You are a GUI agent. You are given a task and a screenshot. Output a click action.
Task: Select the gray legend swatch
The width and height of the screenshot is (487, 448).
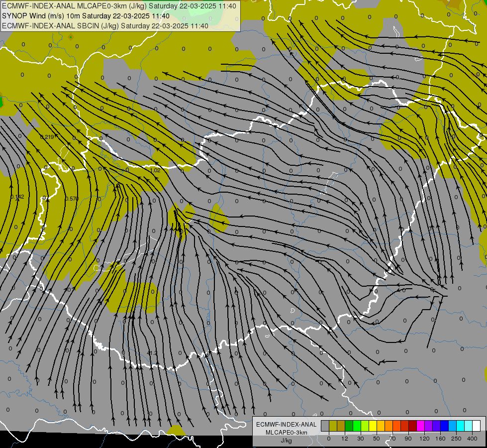tap(325, 426)
